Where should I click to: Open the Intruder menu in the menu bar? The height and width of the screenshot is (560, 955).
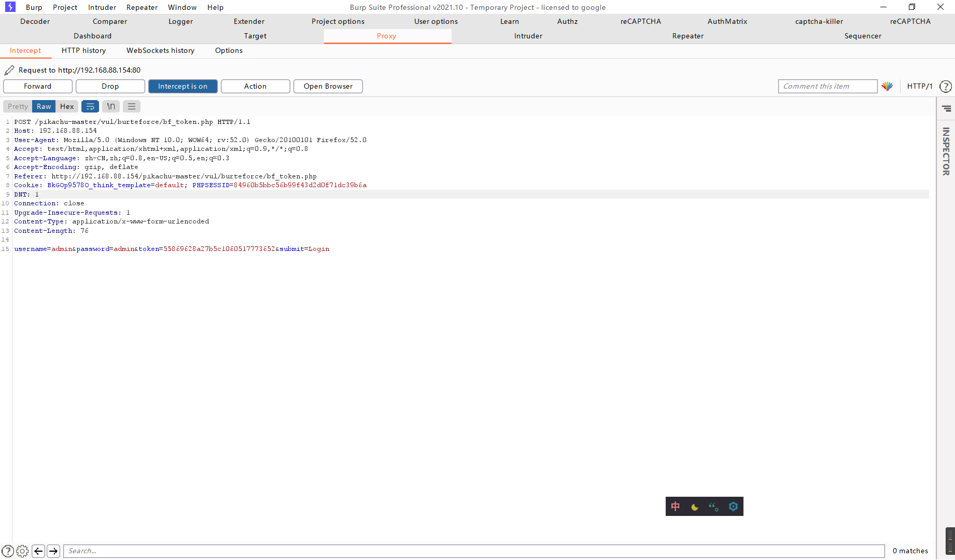[x=102, y=7]
